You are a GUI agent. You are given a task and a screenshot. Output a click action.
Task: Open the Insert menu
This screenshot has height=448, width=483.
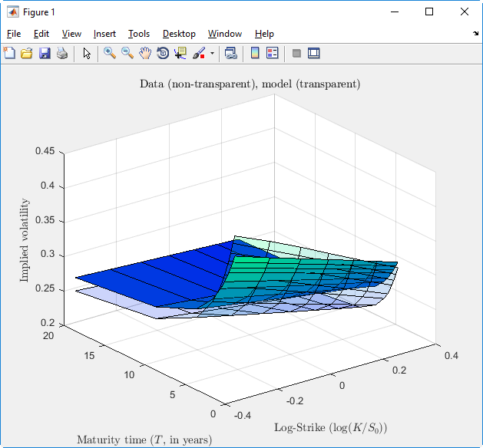(x=104, y=34)
